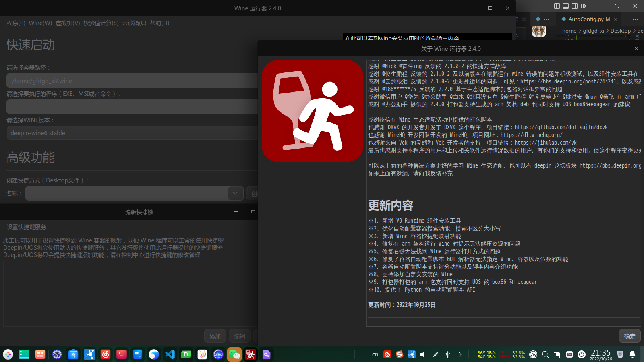This screenshot has width=644, height=362.
Task: Click the Wine runner logo in About dialog
Action: (x=312, y=111)
